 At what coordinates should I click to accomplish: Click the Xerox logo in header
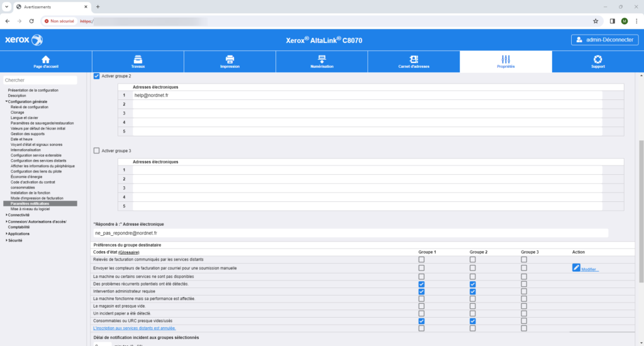coord(24,40)
